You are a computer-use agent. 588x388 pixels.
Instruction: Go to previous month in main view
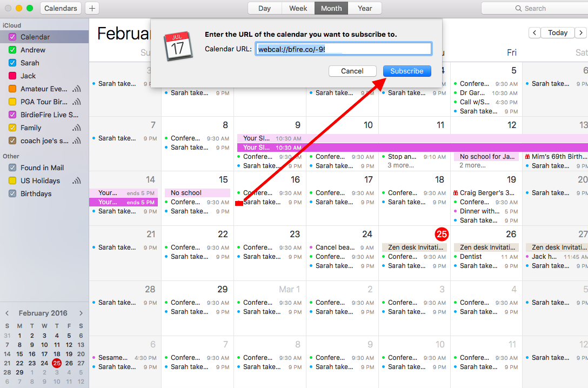(x=534, y=32)
